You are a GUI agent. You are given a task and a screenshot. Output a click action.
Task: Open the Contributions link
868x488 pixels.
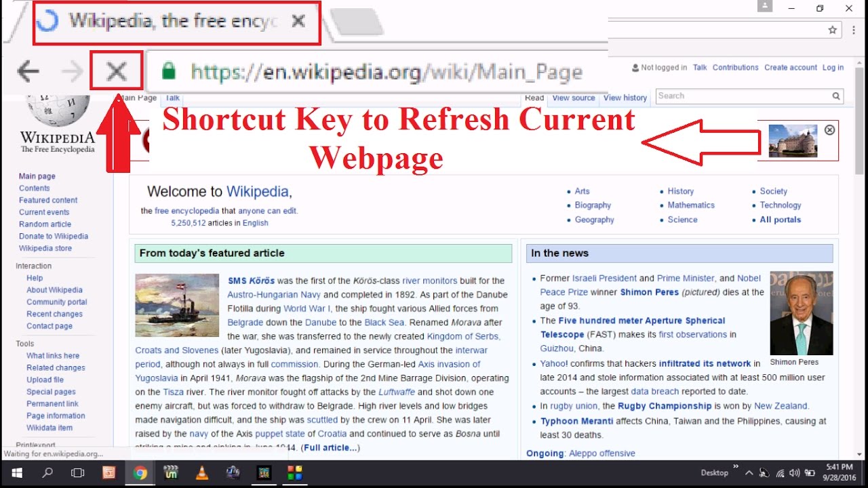click(x=735, y=68)
